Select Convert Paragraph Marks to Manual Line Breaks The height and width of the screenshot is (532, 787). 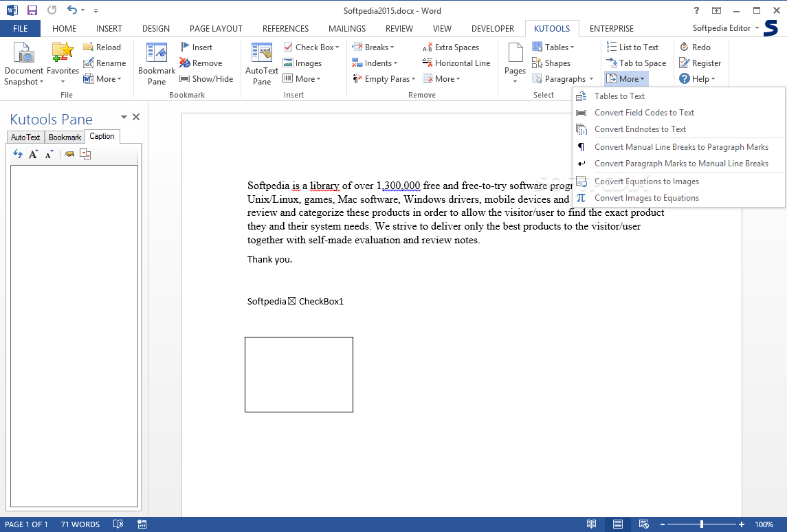click(678, 164)
